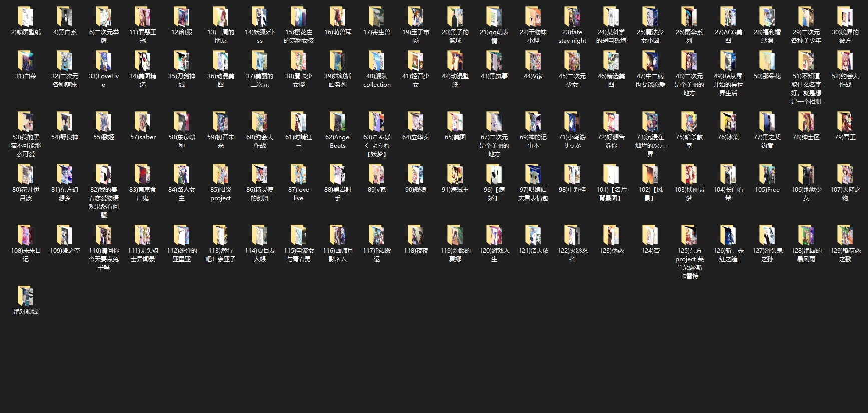Click the 33)LoveLive folder icon

point(103,61)
